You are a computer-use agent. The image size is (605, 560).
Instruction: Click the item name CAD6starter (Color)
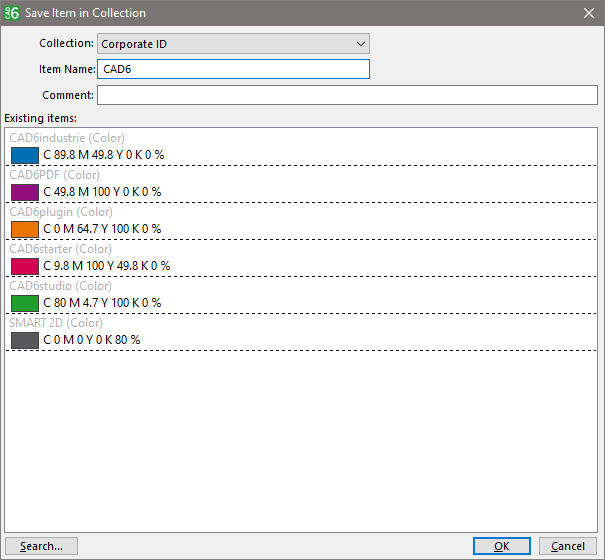point(60,249)
